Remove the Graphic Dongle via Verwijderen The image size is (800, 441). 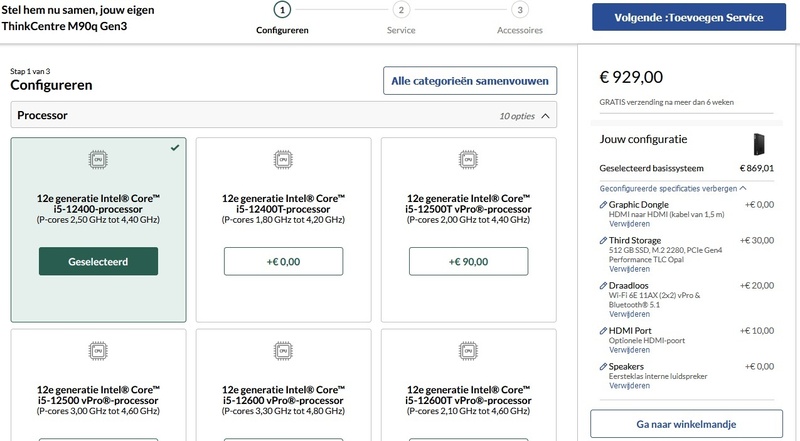pyautogui.click(x=629, y=224)
